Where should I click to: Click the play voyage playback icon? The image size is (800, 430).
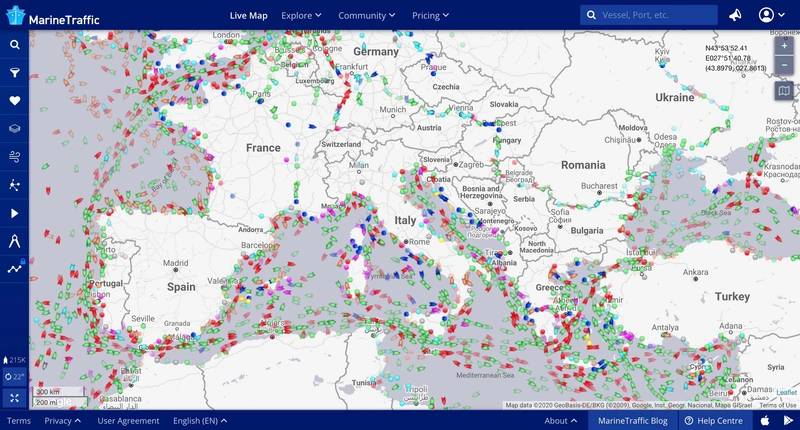15,213
